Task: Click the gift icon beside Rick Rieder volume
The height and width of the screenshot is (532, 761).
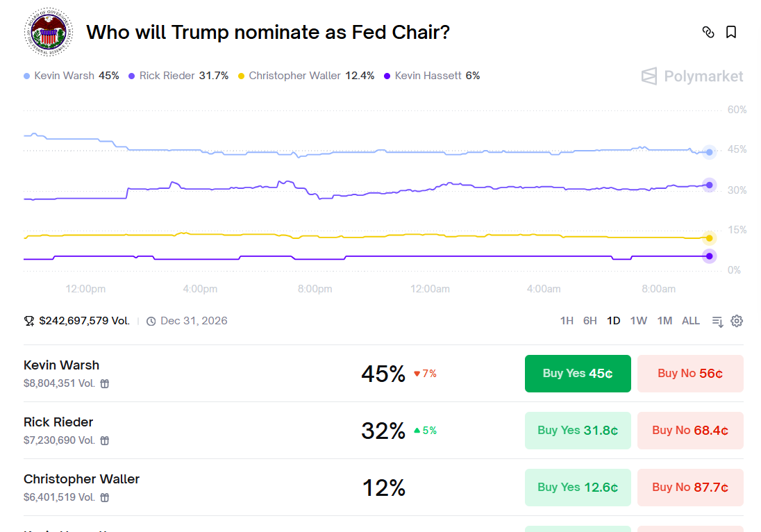Action: point(104,440)
